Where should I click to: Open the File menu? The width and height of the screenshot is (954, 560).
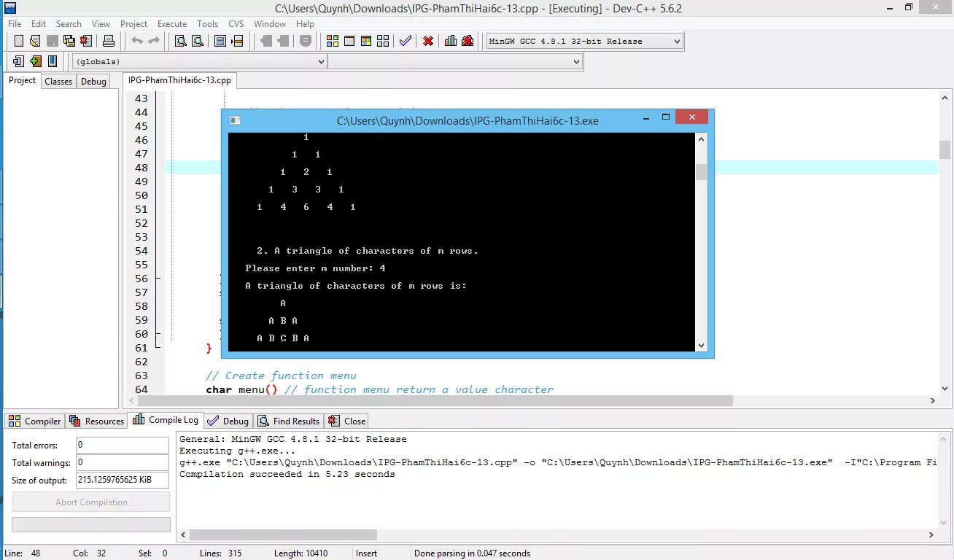(15, 24)
